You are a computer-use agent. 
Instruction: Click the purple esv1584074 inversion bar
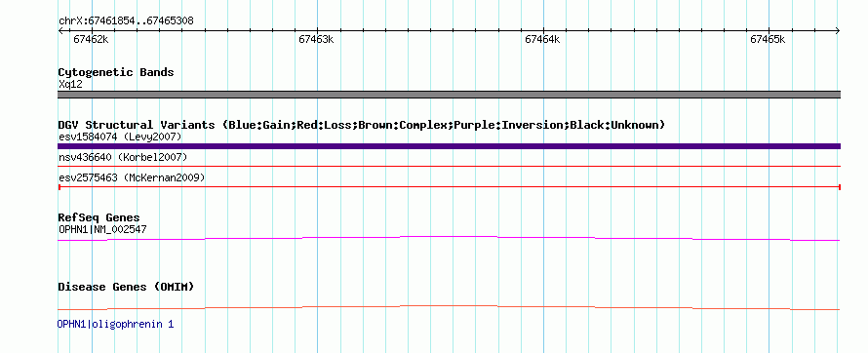(449, 146)
